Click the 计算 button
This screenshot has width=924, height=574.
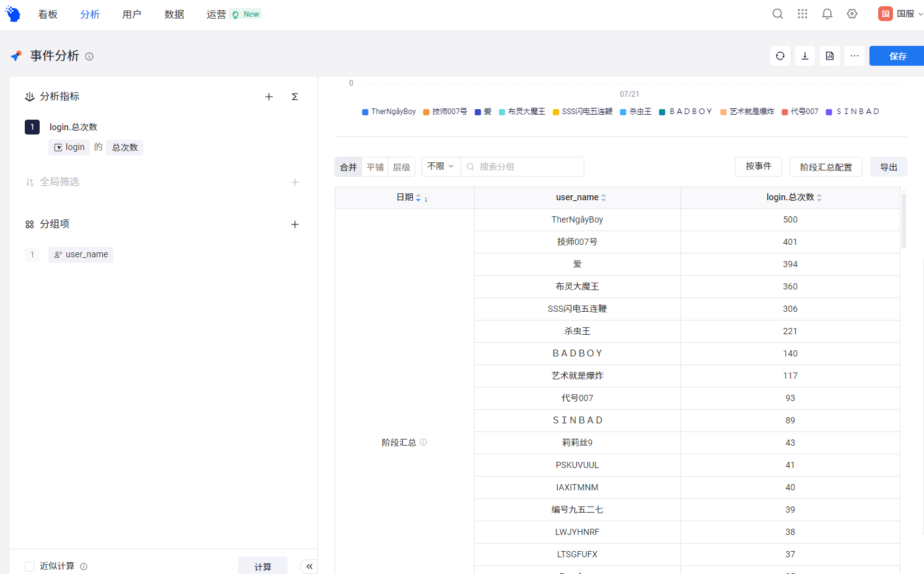pos(263,566)
